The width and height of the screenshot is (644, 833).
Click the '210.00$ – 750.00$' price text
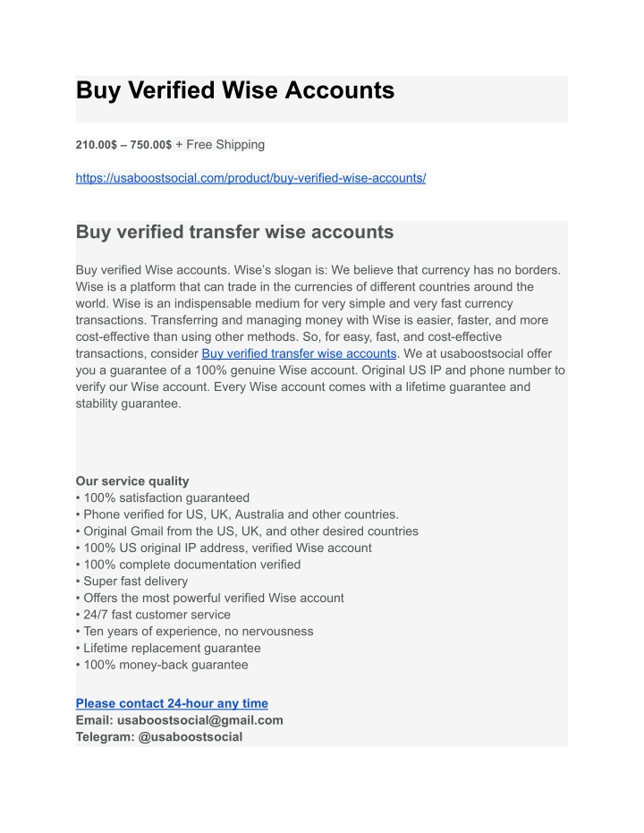123,145
